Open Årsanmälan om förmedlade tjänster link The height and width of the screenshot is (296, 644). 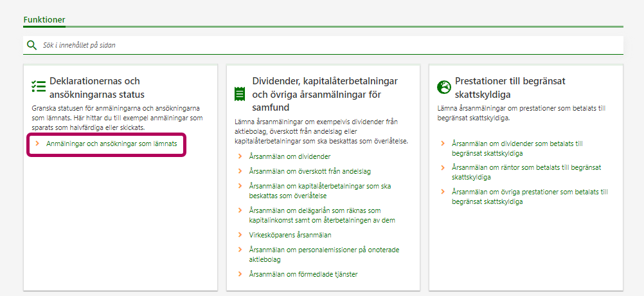(303, 274)
